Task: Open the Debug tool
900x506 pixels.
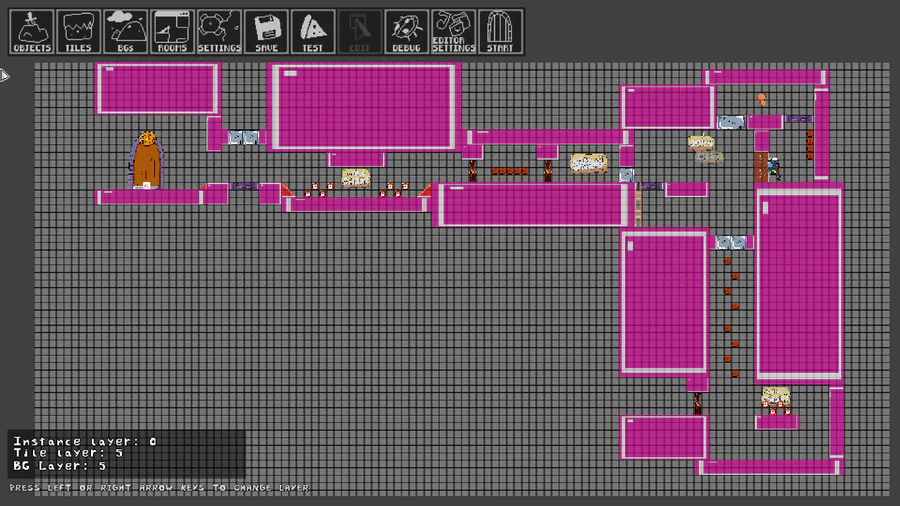Action: click(x=406, y=32)
